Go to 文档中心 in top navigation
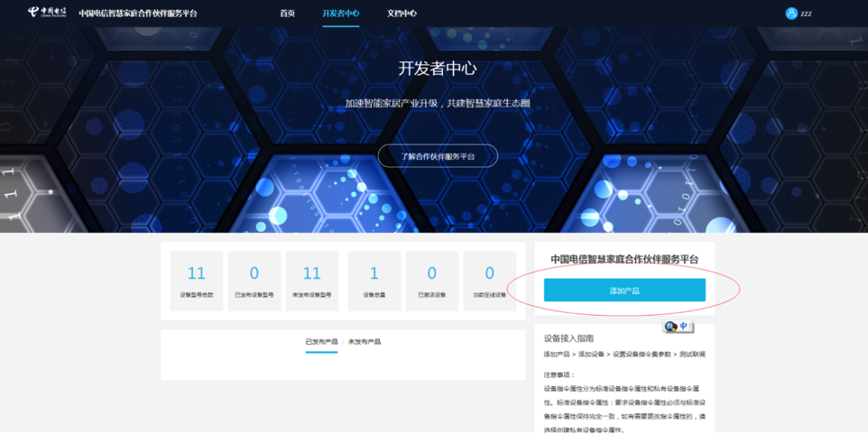 (x=402, y=14)
